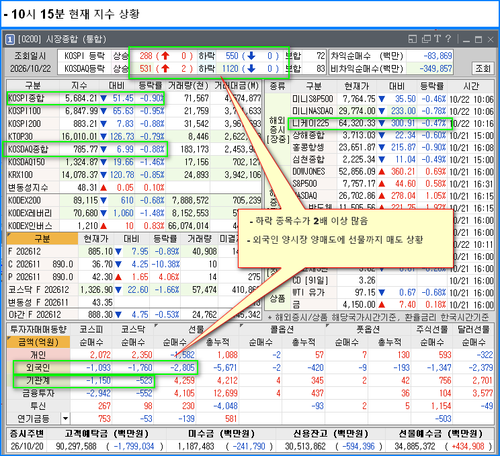The height and width of the screenshot is (456, 500).
Task: Select the P 202611 890.0 option row
Action: [134, 277]
